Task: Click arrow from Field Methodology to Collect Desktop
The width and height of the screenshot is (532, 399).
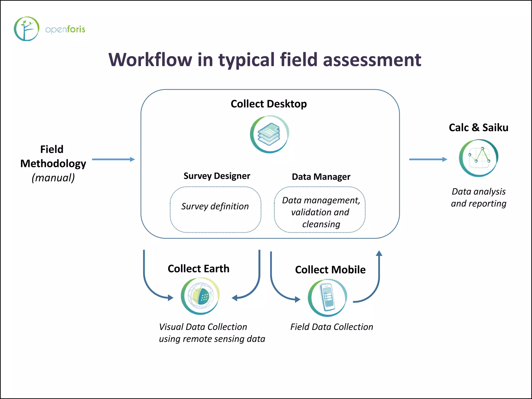Action: 113,159
